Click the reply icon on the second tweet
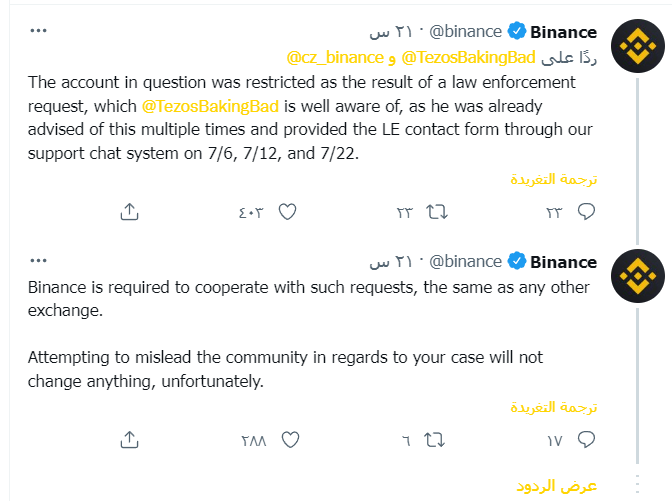 point(586,440)
